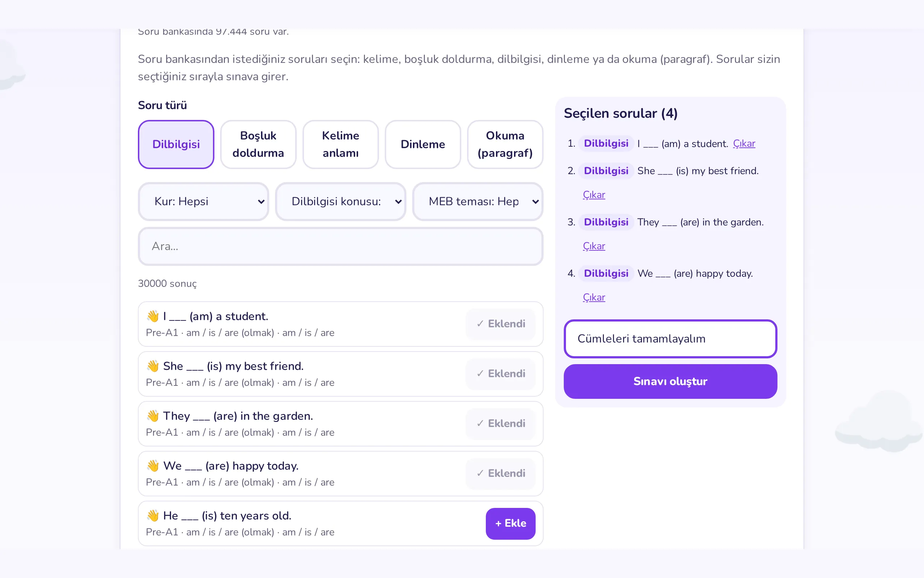Remove 'I ___ (am) a student.' via Çıkar
The height and width of the screenshot is (578, 924).
tap(744, 144)
